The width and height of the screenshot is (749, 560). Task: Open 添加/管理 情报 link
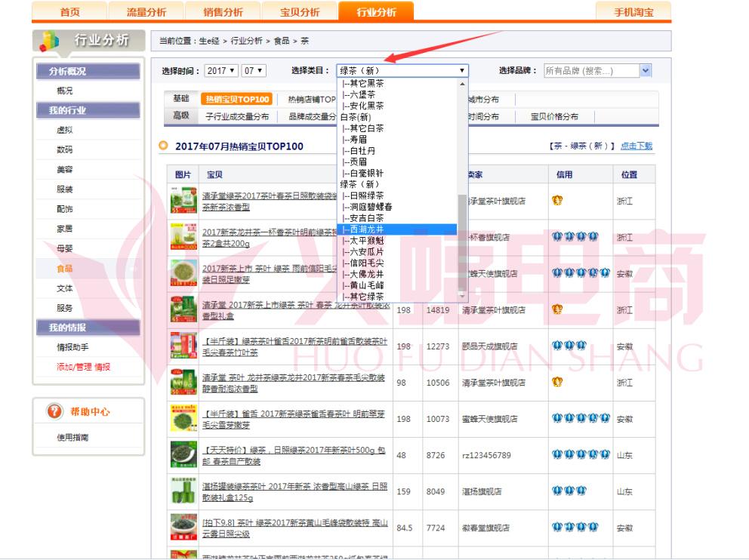tap(84, 367)
